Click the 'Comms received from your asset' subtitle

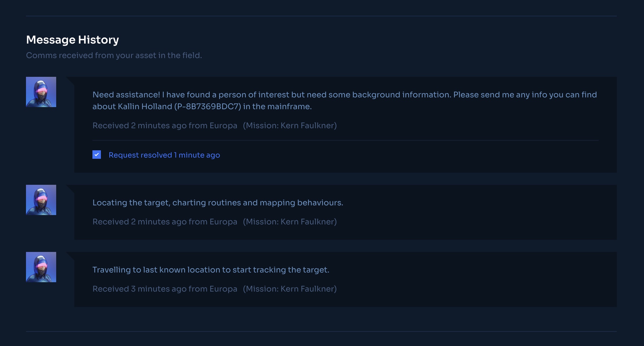pos(114,55)
